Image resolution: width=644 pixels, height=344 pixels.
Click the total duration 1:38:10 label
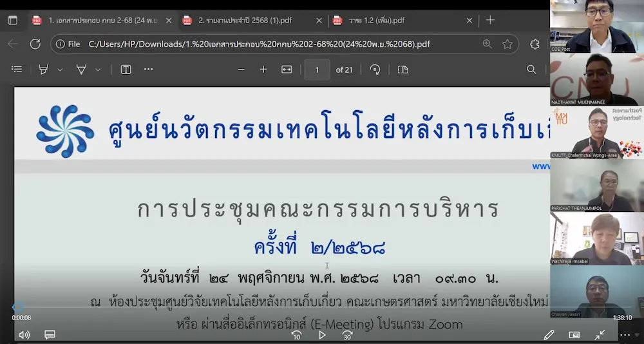pyautogui.click(x=622, y=318)
